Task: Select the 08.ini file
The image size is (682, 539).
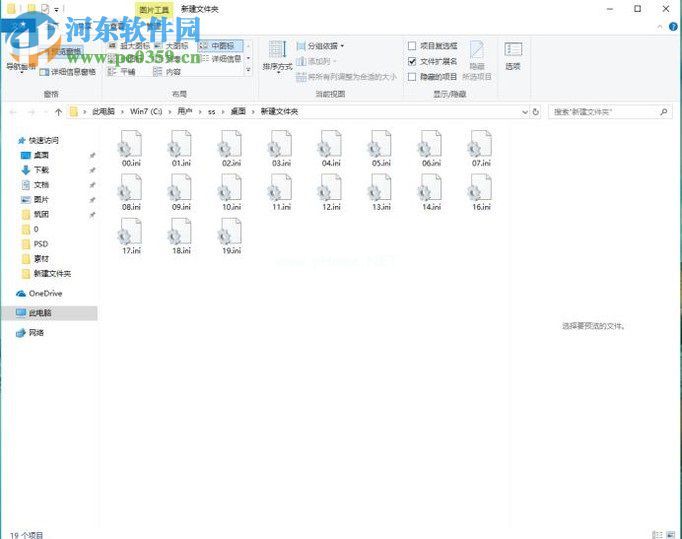Action: click(x=131, y=192)
